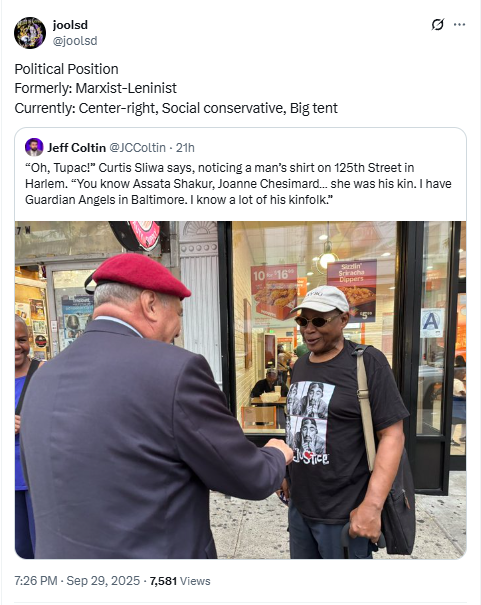Open the three-dot more options menu
Screen dimensions: 481x605
[459, 25]
